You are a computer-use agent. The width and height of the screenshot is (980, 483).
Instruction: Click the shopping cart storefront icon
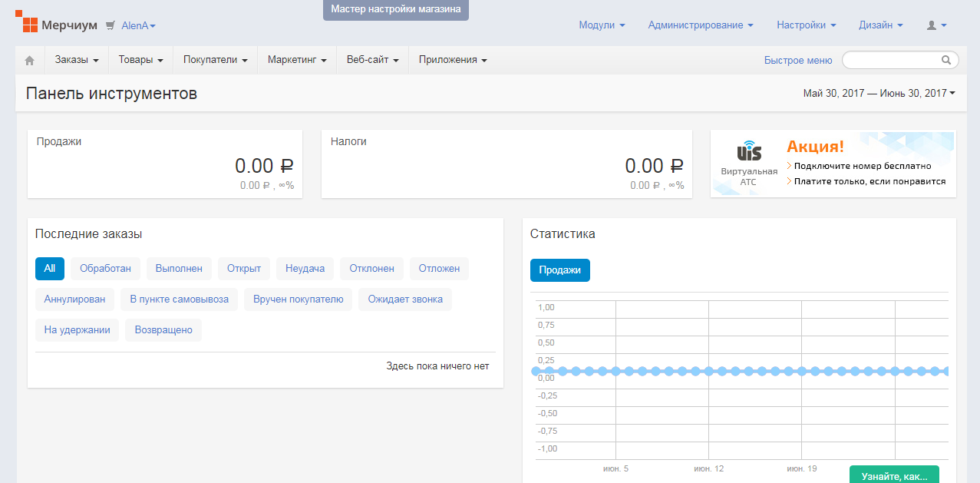(111, 25)
